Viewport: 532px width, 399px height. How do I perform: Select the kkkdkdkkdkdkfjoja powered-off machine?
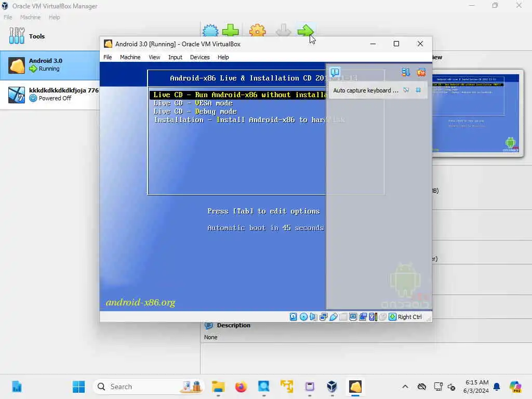(x=49, y=95)
